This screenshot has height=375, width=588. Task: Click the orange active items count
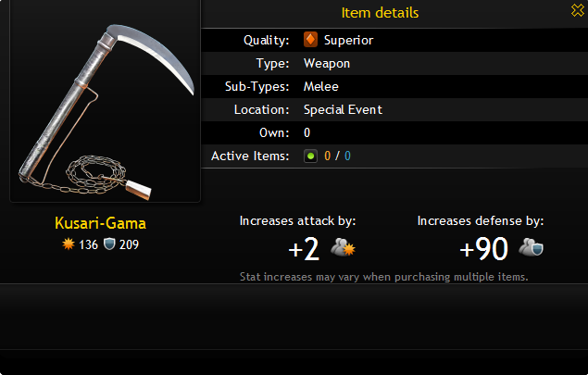[328, 156]
